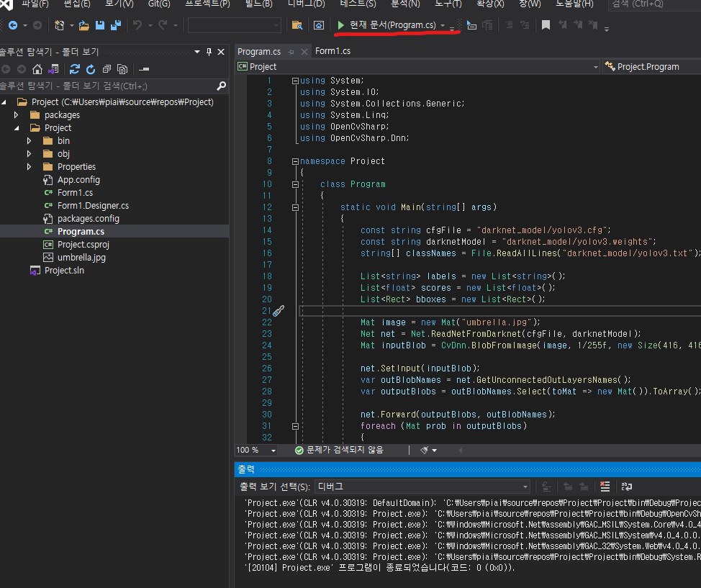Click the 문제가 검색되지 않음 status indicator

click(339, 450)
